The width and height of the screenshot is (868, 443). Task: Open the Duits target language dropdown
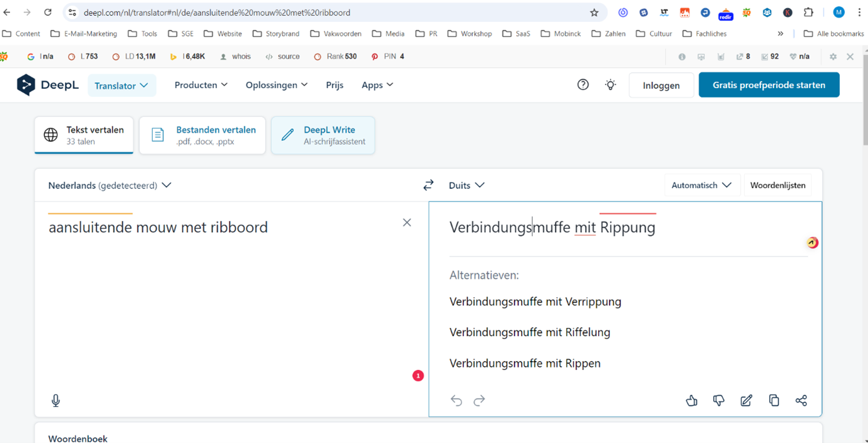click(467, 185)
